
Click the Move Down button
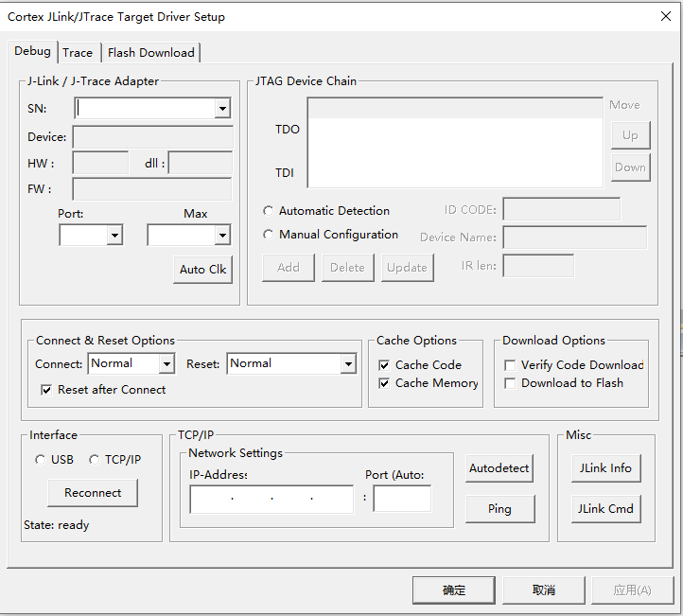point(631,167)
